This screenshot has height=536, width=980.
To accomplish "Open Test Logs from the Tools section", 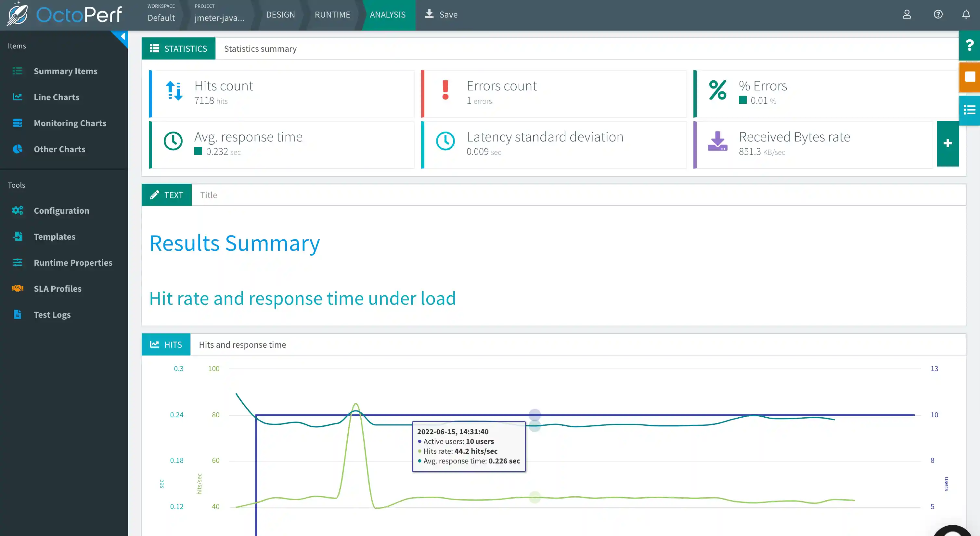I will [52, 315].
